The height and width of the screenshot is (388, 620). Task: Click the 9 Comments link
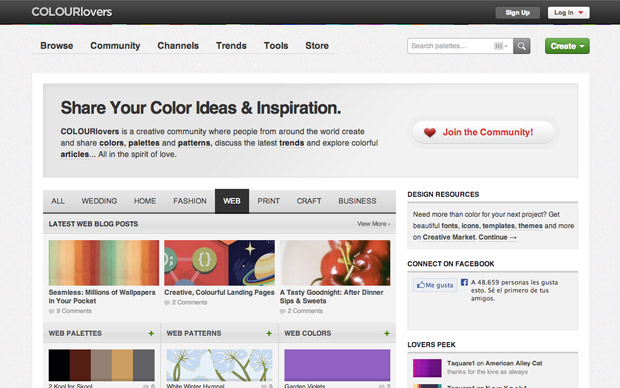coord(74,311)
